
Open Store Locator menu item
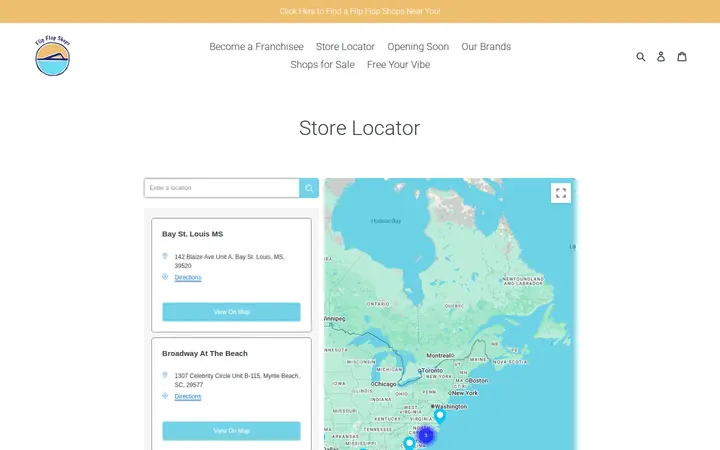(x=345, y=46)
